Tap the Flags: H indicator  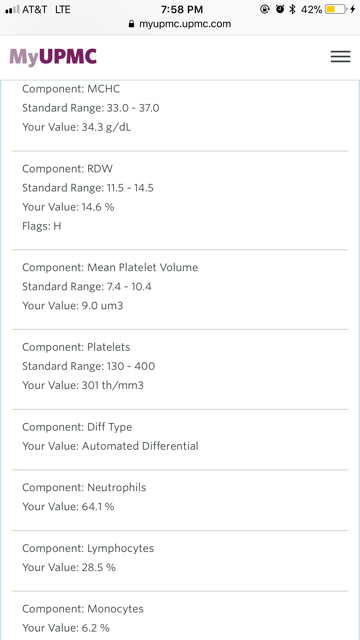click(x=42, y=226)
